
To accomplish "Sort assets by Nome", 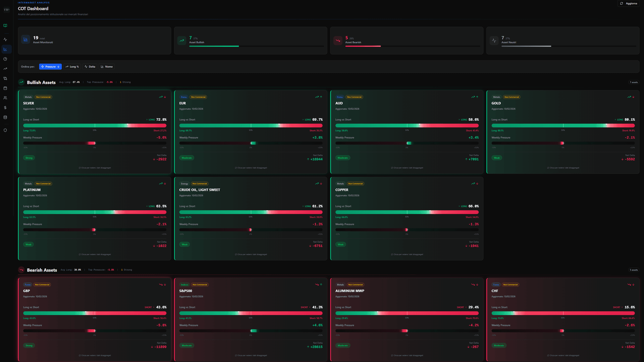I will [x=107, y=67].
